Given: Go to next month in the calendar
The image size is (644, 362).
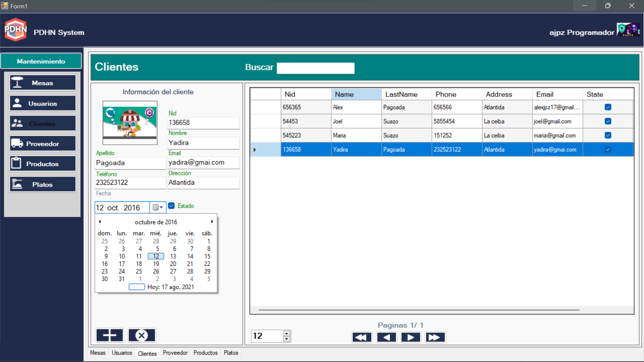Looking at the screenshot, I should tap(212, 222).
